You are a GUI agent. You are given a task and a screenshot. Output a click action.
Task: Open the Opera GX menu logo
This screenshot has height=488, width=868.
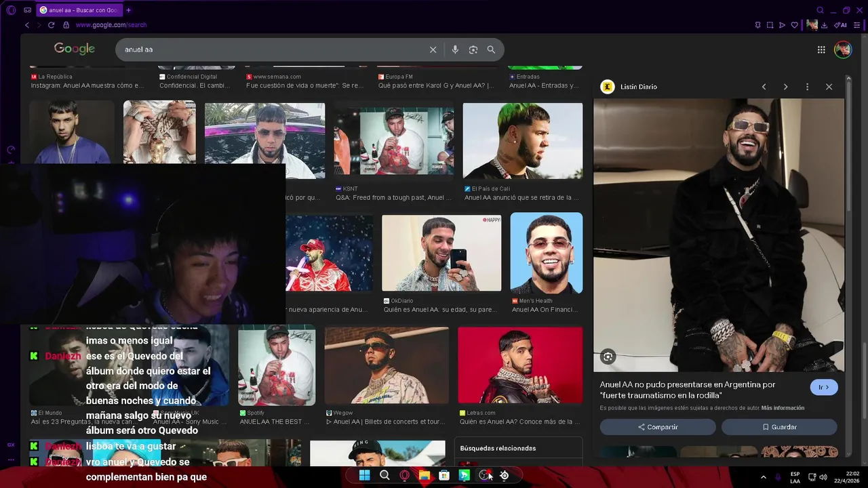coord(10,10)
